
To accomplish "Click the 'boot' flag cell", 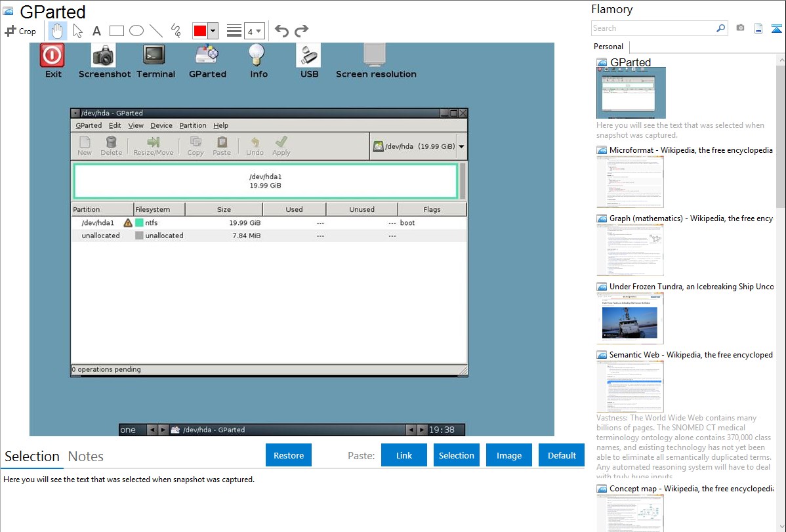I will pyautogui.click(x=407, y=222).
